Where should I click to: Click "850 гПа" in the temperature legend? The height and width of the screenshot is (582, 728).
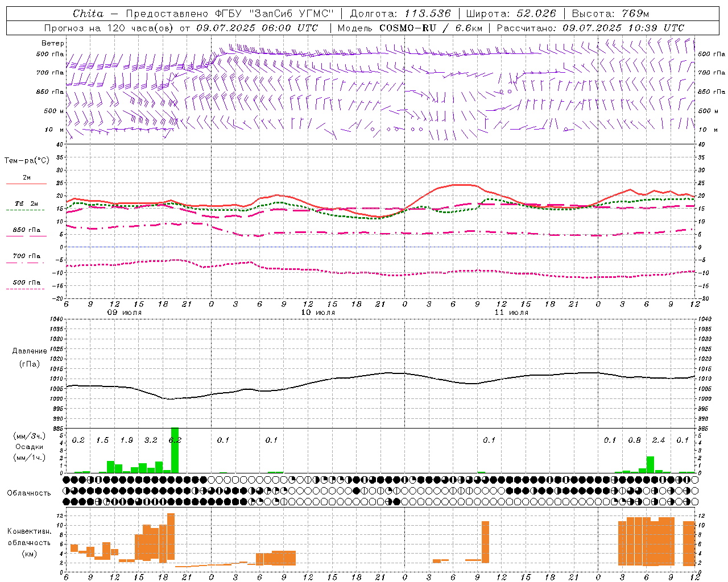[27, 230]
